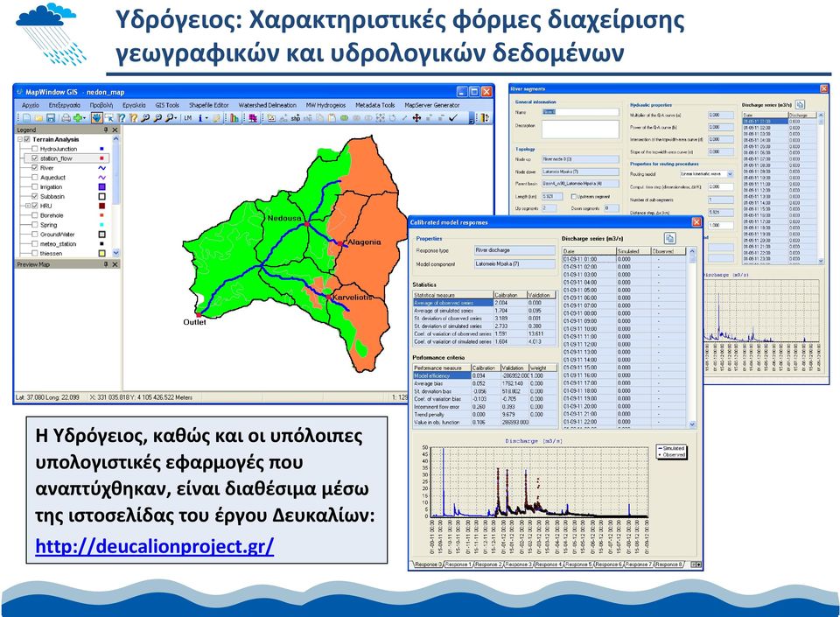Select the arrow selection tool
840x617 pixels.
click(x=108, y=118)
